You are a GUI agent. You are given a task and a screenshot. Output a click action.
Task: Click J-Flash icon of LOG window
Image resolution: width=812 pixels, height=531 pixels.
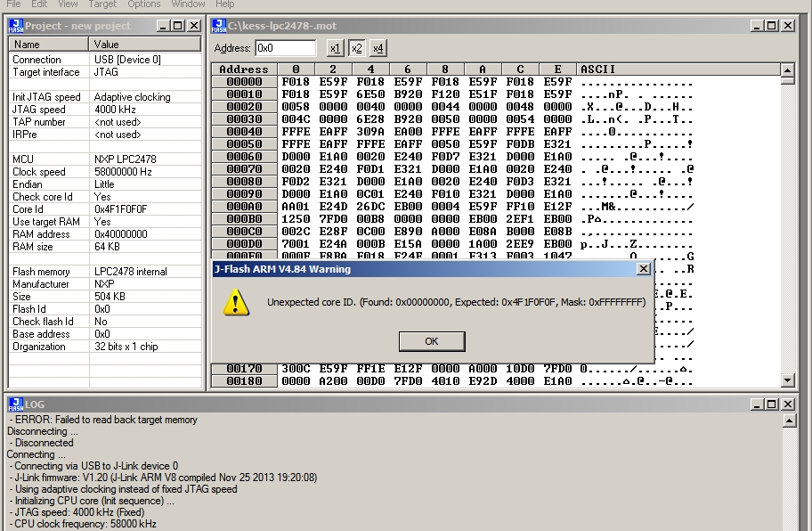16,404
